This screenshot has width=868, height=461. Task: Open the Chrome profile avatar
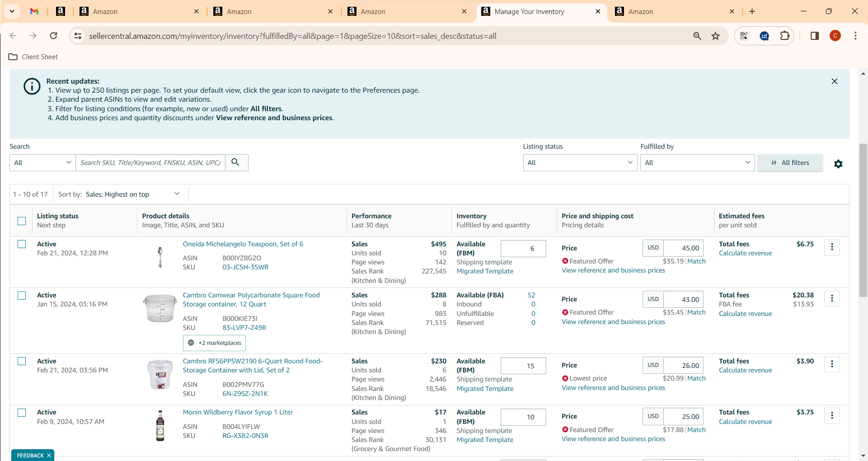click(835, 36)
